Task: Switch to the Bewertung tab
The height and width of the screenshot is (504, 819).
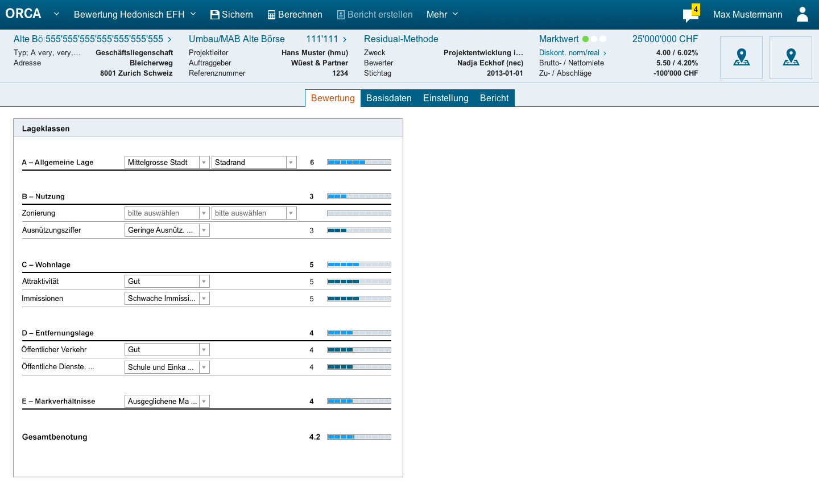Action: click(333, 98)
